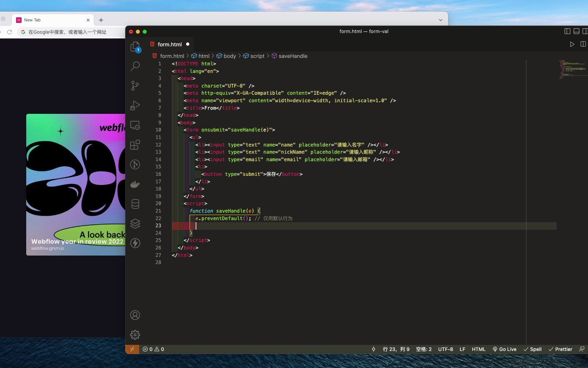Click the code minimap
588x368 pixels.
(573, 70)
